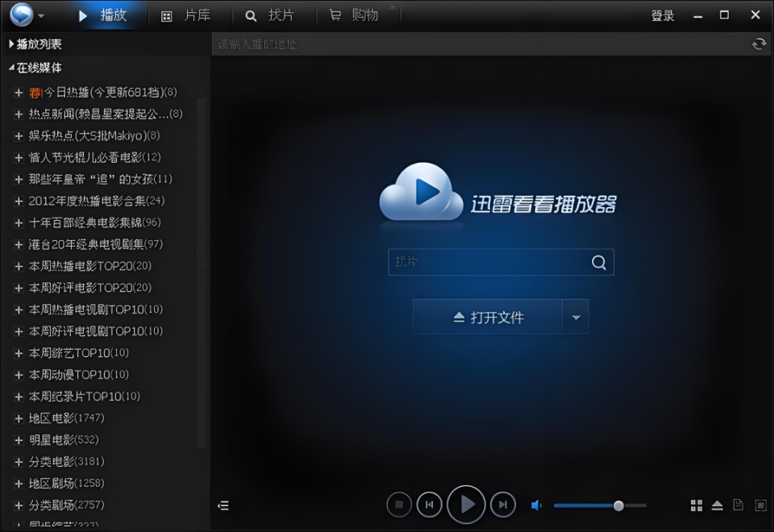
Task: Click the magnifier icon in center search box
Action: (599, 262)
